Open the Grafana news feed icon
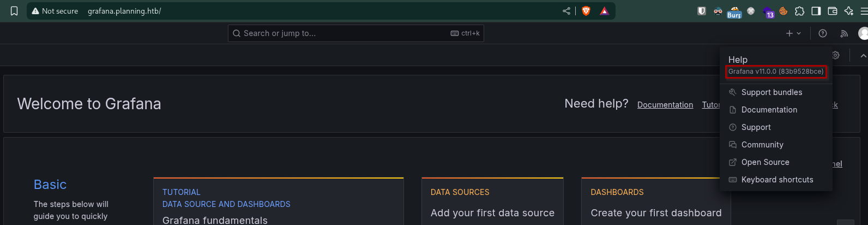 pyautogui.click(x=844, y=33)
